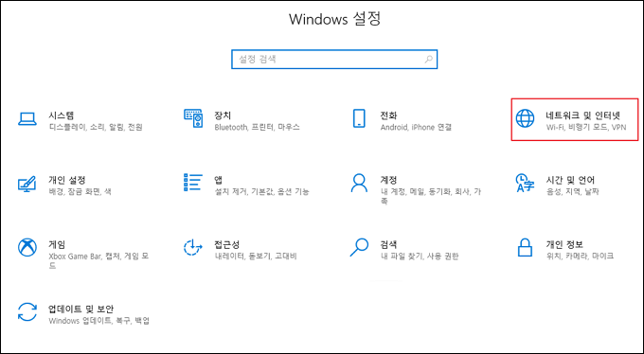This screenshot has height=354, width=644.
Task: Open the 시스템 laptop icon
Action: pyautogui.click(x=27, y=119)
